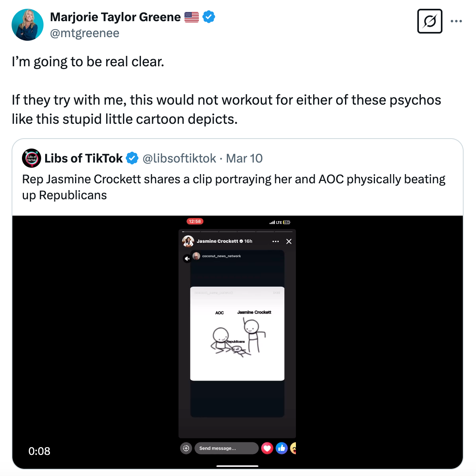Image resolution: width=476 pixels, height=476 pixels.
Task: Click the stick figure cartoon video thumbnail
Action: (x=237, y=334)
